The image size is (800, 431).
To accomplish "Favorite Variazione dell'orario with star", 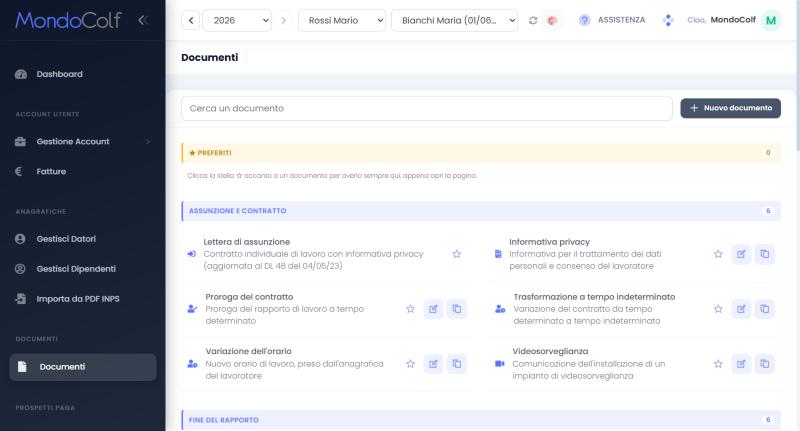I will pos(410,364).
